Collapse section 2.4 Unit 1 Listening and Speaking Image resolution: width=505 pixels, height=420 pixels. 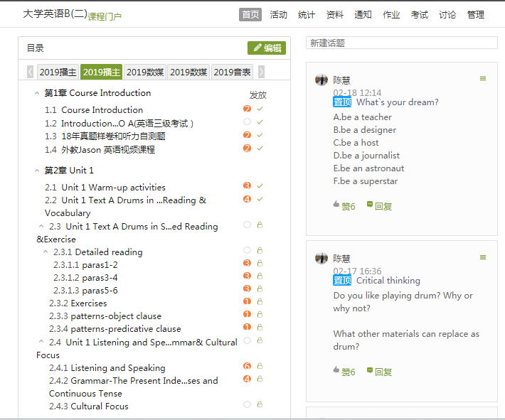41,341
